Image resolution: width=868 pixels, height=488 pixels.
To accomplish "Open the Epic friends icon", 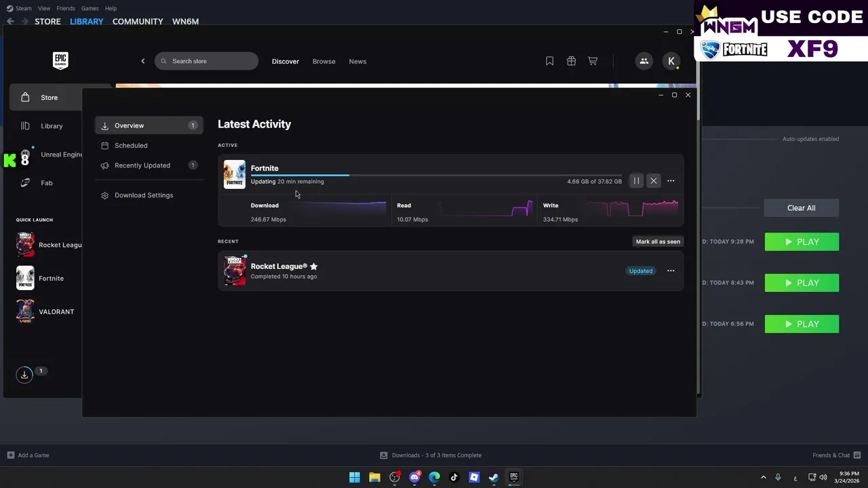I will [x=644, y=61].
